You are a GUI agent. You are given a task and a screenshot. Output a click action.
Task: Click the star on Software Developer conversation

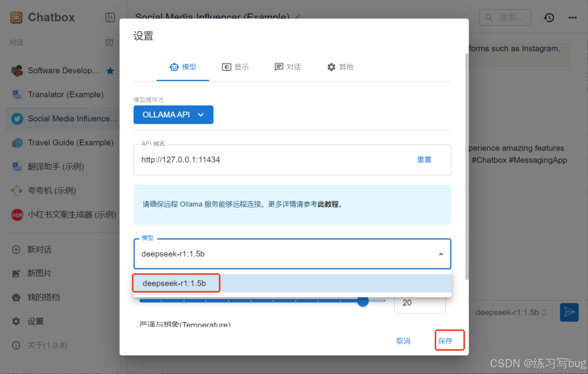pyautogui.click(x=110, y=71)
